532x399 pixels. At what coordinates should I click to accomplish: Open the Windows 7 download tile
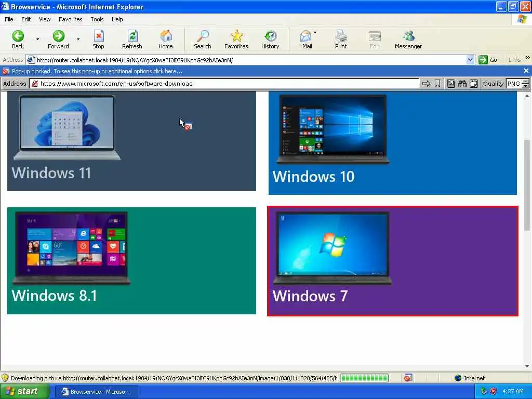(393, 261)
